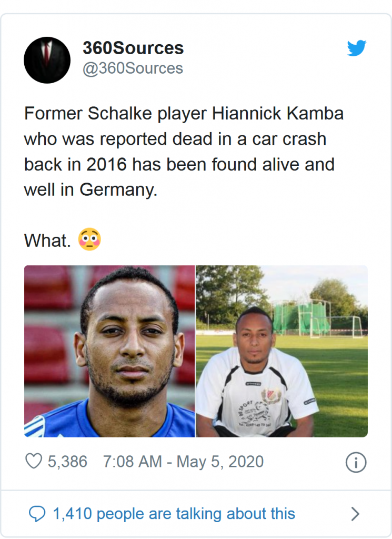392x539 pixels.
Task: Visit the @360Sources handle link
Action: [133, 68]
